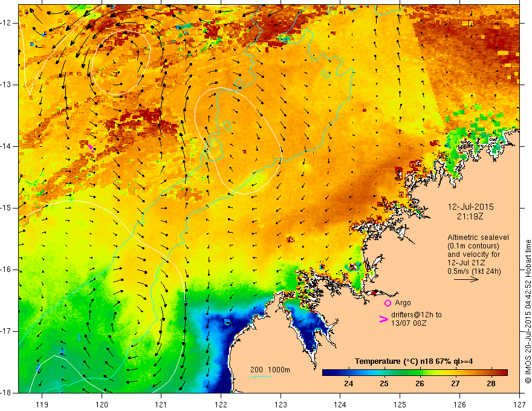
Task: Click the longitude label '124'
Action: (340, 405)
